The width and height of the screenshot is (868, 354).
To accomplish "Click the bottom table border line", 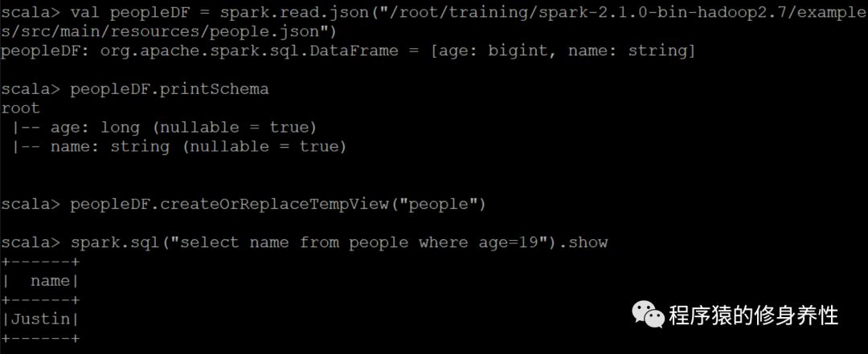I will [x=40, y=338].
